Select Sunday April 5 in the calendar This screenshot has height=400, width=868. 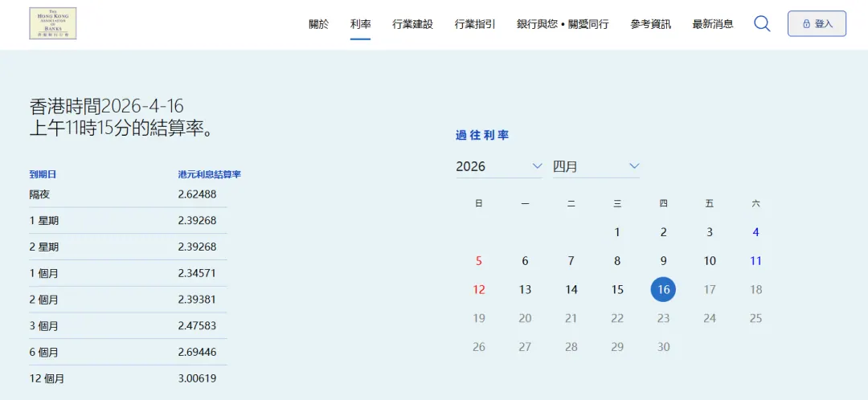point(479,261)
